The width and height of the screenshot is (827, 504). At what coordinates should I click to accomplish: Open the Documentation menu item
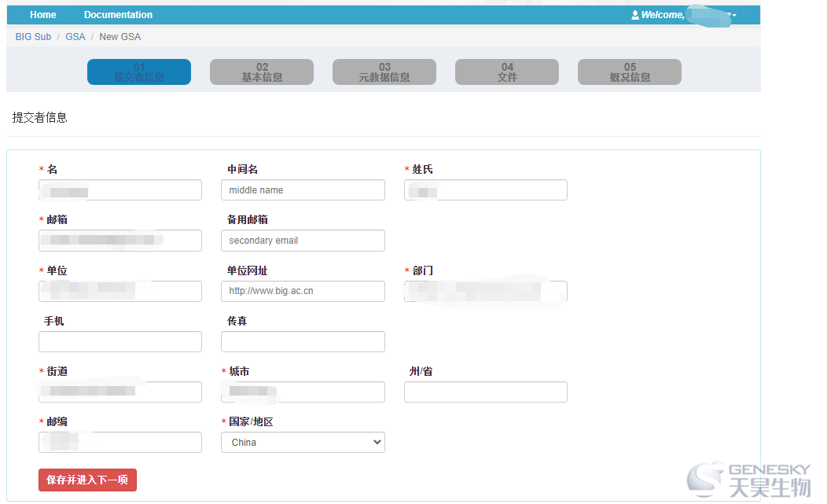tap(118, 15)
